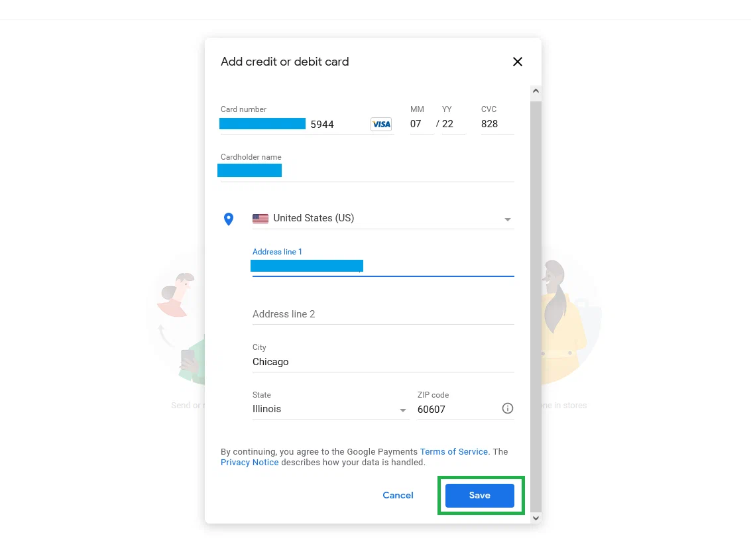Click the expiry month MM field

coord(421,124)
